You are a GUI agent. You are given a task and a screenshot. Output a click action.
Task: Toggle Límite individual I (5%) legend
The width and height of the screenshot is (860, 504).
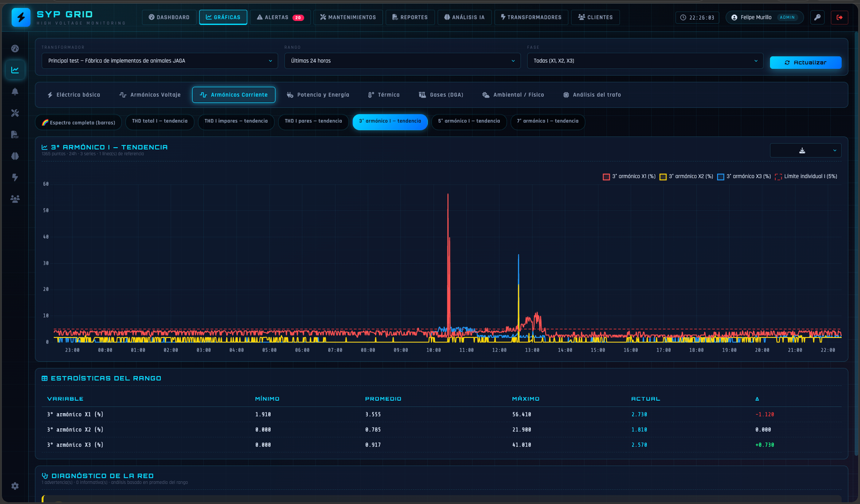(806, 176)
